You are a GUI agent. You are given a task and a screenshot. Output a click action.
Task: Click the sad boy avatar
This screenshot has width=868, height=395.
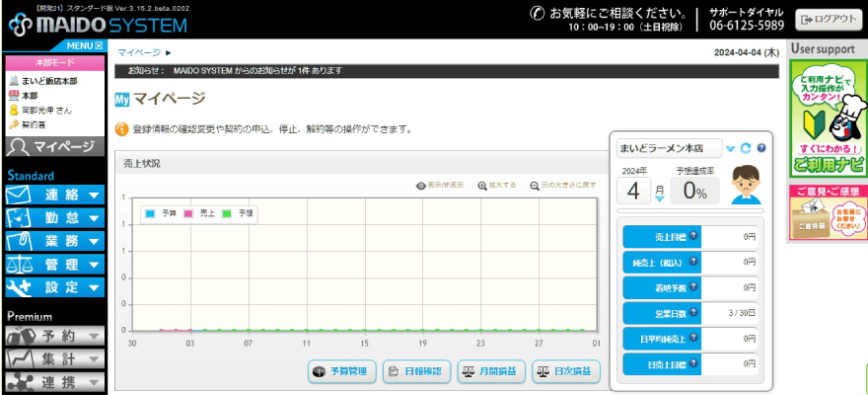tap(746, 185)
